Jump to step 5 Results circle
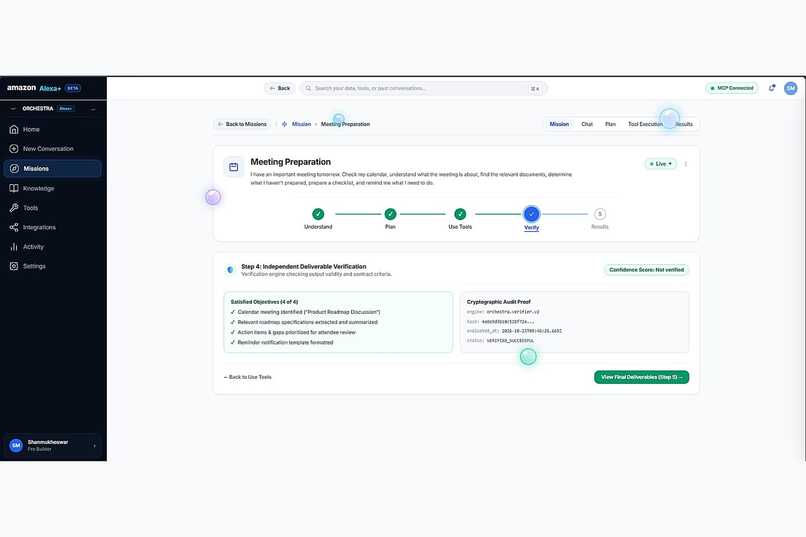806x537 pixels. coord(599,214)
